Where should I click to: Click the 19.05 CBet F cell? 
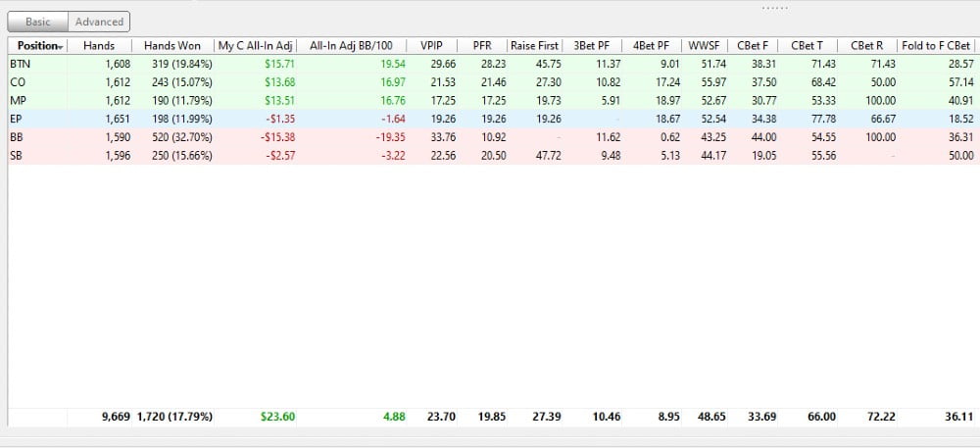pyautogui.click(x=763, y=156)
